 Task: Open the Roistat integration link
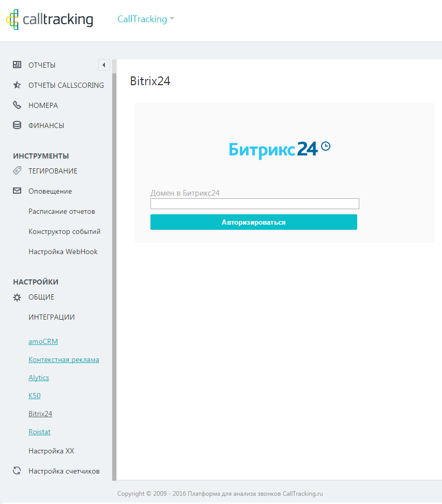(x=39, y=432)
